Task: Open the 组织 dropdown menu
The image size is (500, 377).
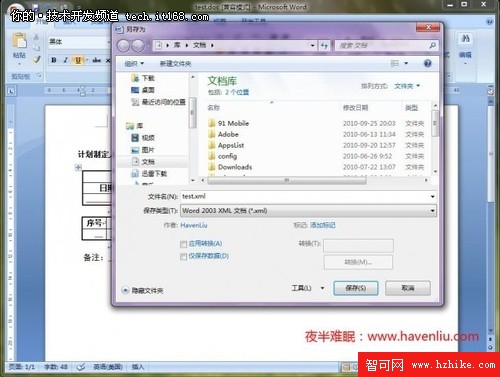Action: coord(134,63)
